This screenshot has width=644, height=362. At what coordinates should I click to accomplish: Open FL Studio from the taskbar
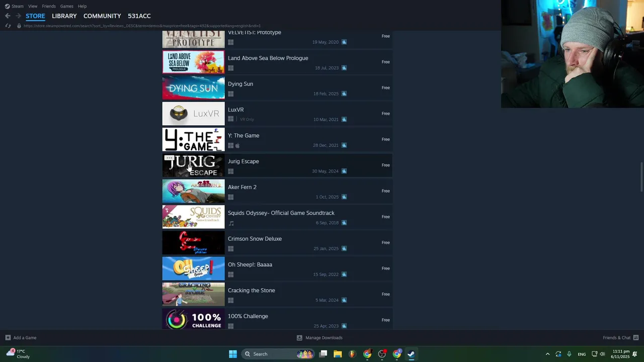(352, 354)
